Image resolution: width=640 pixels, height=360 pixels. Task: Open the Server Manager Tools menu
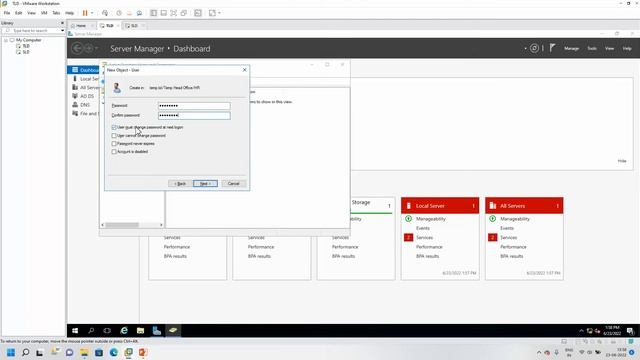(x=592, y=48)
